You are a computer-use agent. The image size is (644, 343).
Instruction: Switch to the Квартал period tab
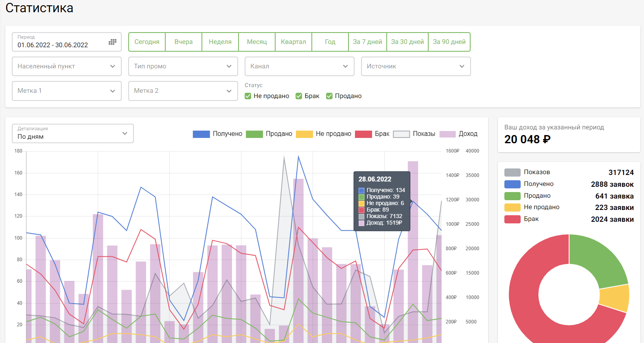tap(294, 42)
